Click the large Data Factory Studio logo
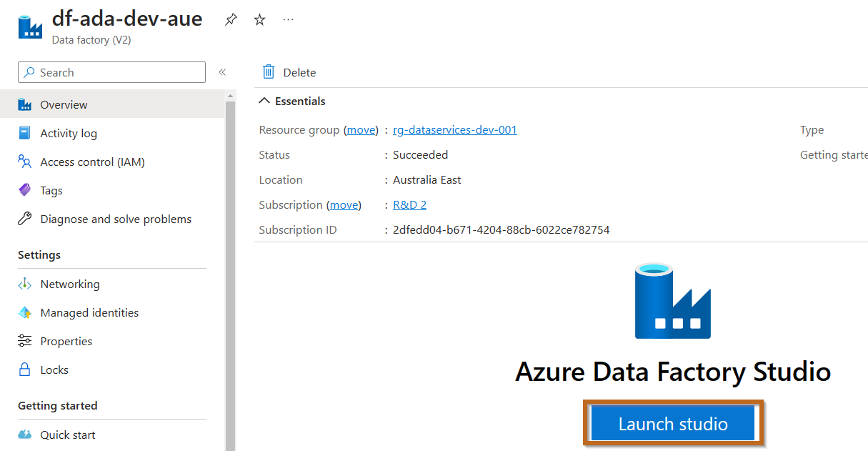The height and width of the screenshot is (451, 868). [672, 301]
